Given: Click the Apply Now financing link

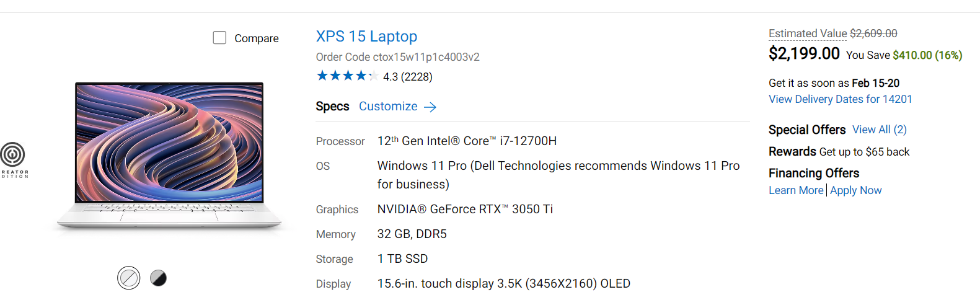Looking at the screenshot, I should tap(855, 190).
